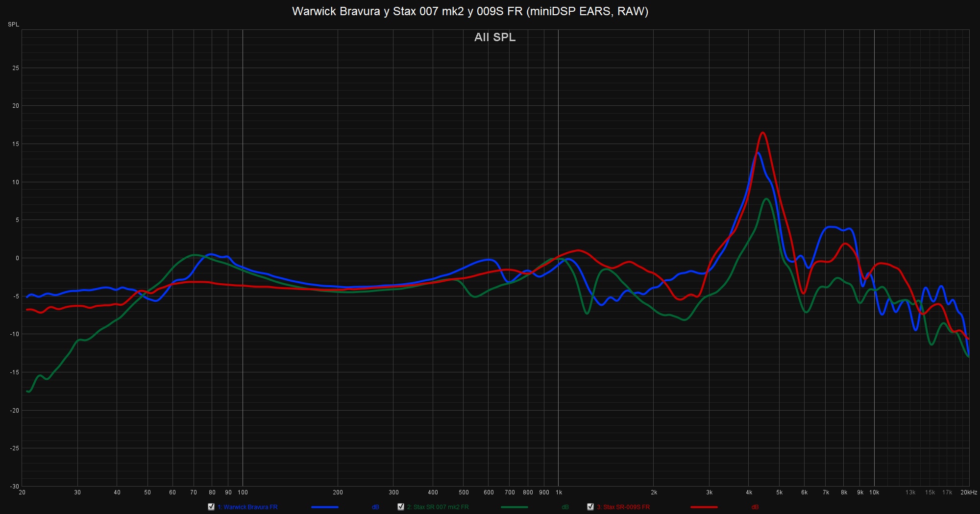Image resolution: width=980 pixels, height=514 pixels.
Task: Click the 100 Hz frequency axis tick label
Action: coord(243,492)
